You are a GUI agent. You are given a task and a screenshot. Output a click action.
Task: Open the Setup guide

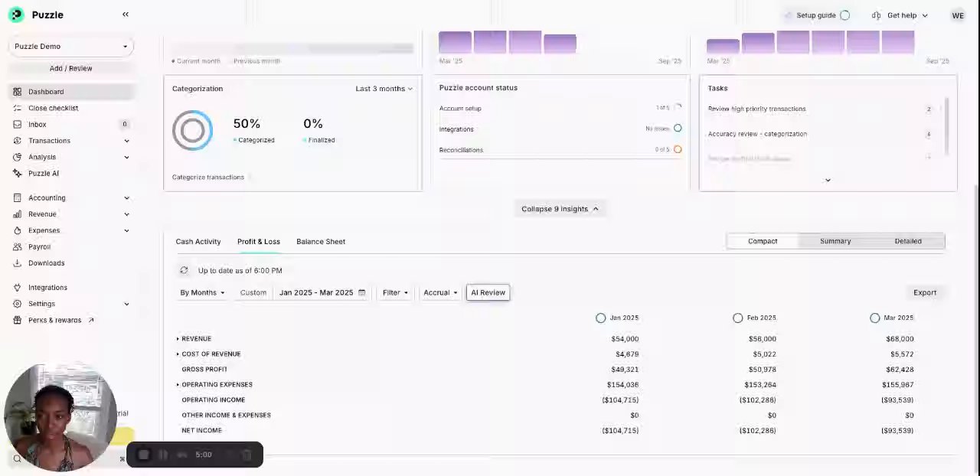point(818,15)
